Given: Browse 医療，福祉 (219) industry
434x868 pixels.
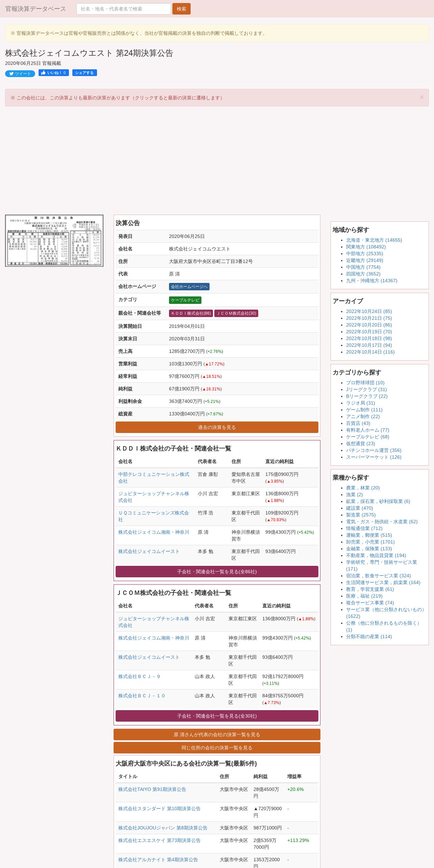Looking at the screenshot, I should tap(364, 596).
